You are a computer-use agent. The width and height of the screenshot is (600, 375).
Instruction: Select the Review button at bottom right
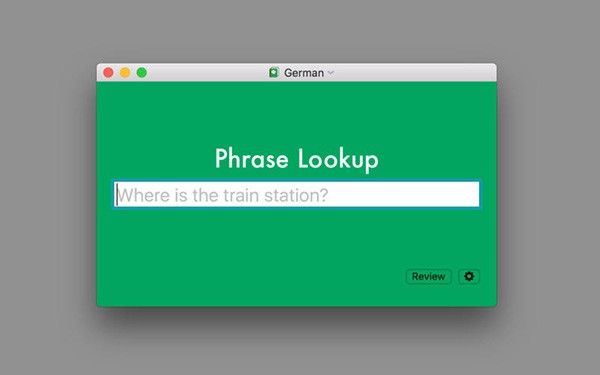click(x=428, y=276)
